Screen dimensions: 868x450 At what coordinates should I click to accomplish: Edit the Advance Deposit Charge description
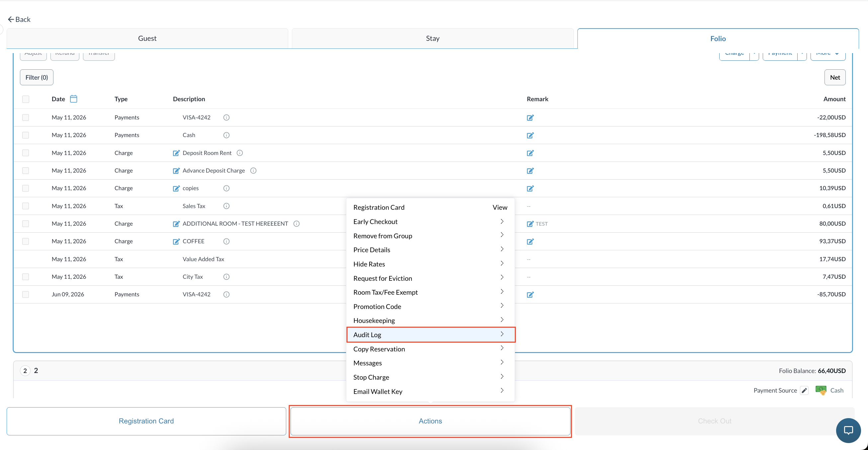click(176, 171)
